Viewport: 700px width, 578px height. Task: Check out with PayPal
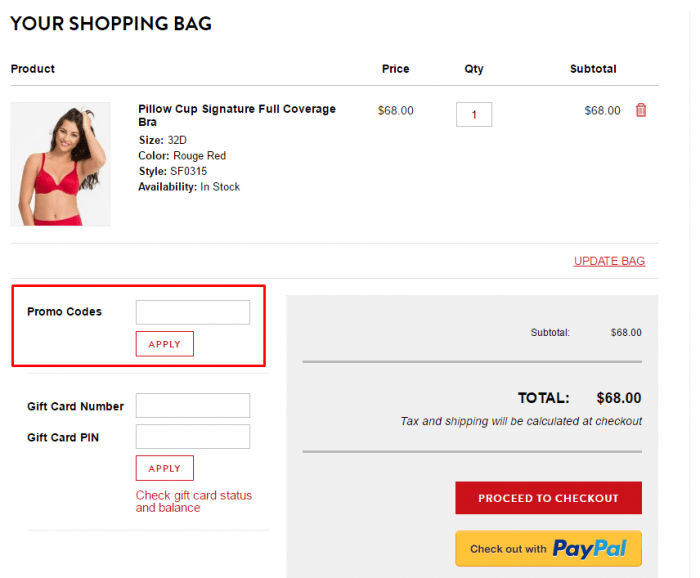(548, 549)
